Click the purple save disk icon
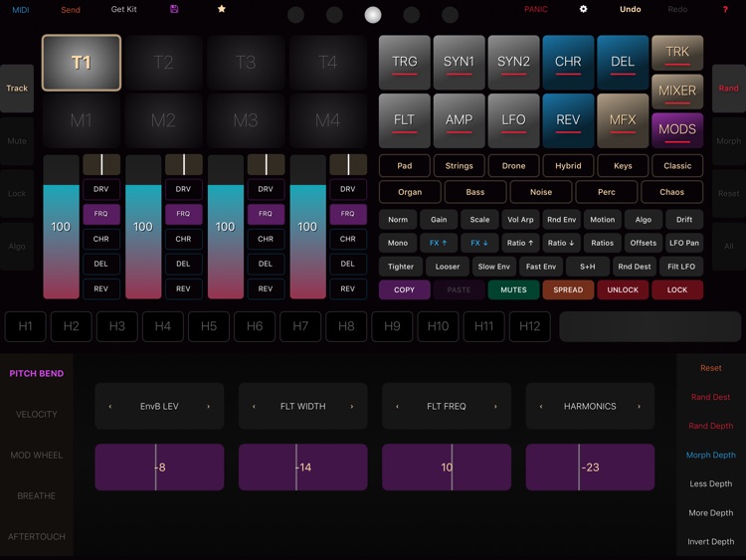Viewport: 746px width, 560px height. [x=174, y=9]
